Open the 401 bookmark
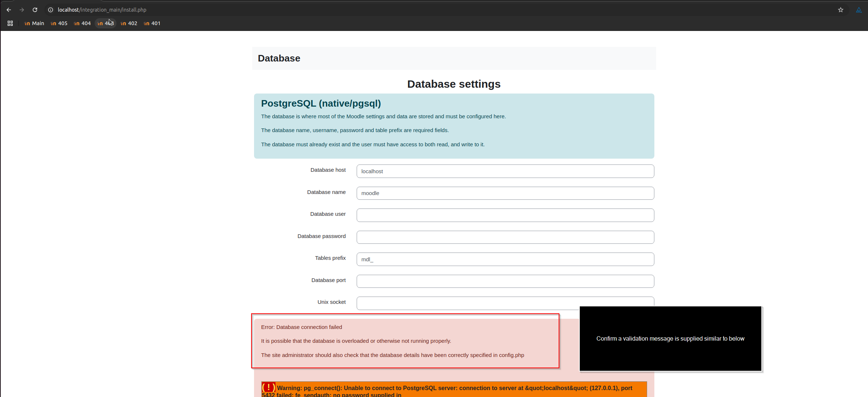This screenshot has height=397, width=868. tap(152, 23)
